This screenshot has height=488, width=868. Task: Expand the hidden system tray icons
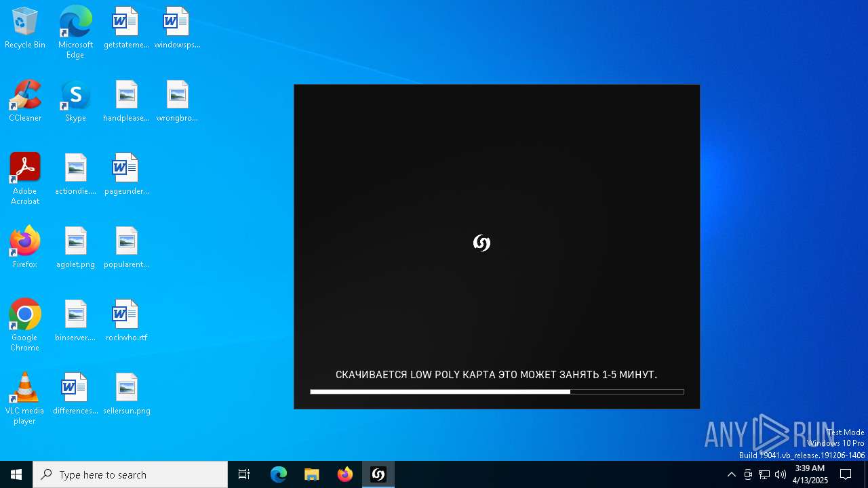[732, 474]
